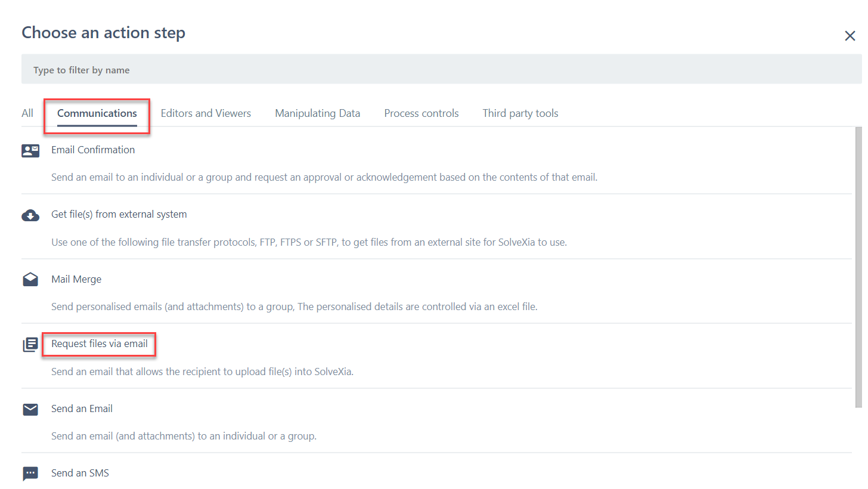
Task: Choose the Email Confirmation action step
Action: pos(93,150)
